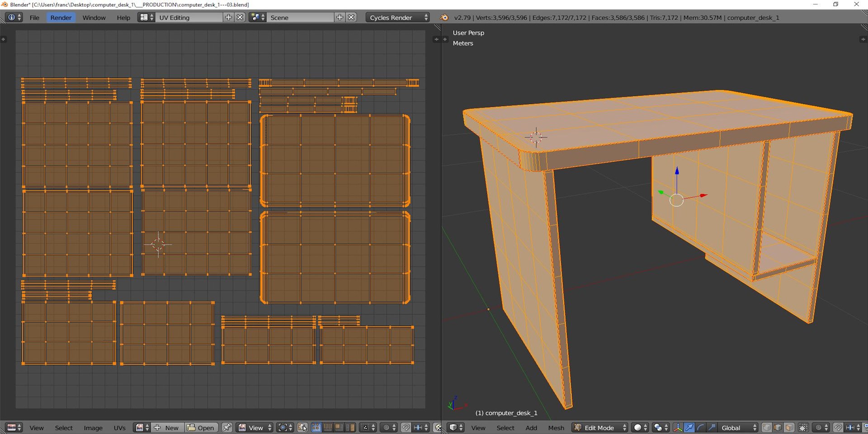Select UV edge selection mode
The height and width of the screenshot is (434, 868).
point(327,427)
